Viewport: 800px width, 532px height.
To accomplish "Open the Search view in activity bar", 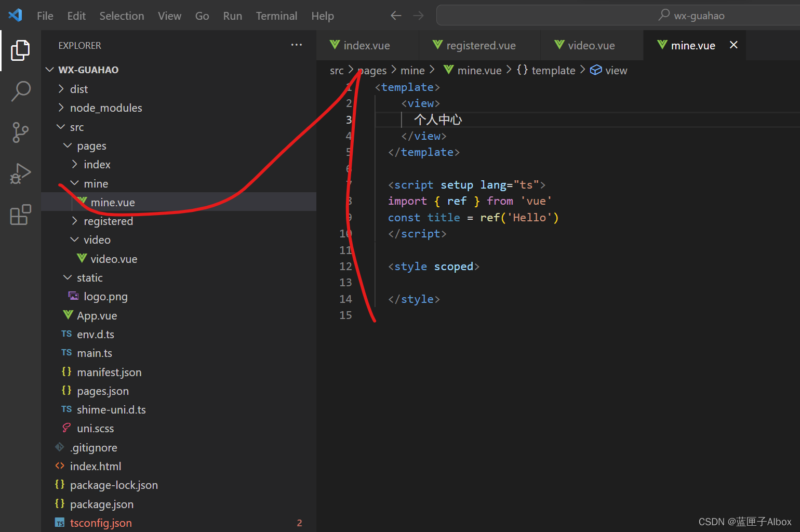I will (20, 91).
